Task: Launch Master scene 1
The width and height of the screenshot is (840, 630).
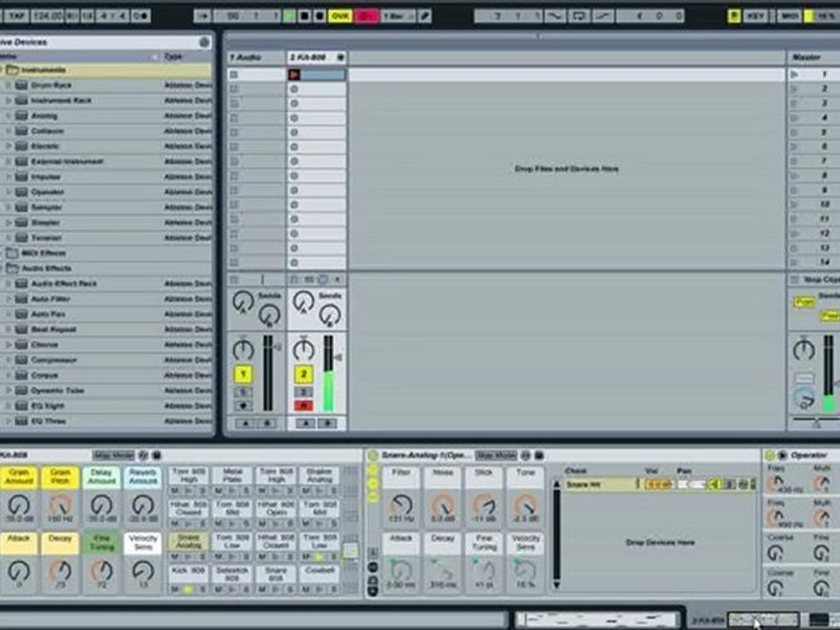Action: [794, 74]
